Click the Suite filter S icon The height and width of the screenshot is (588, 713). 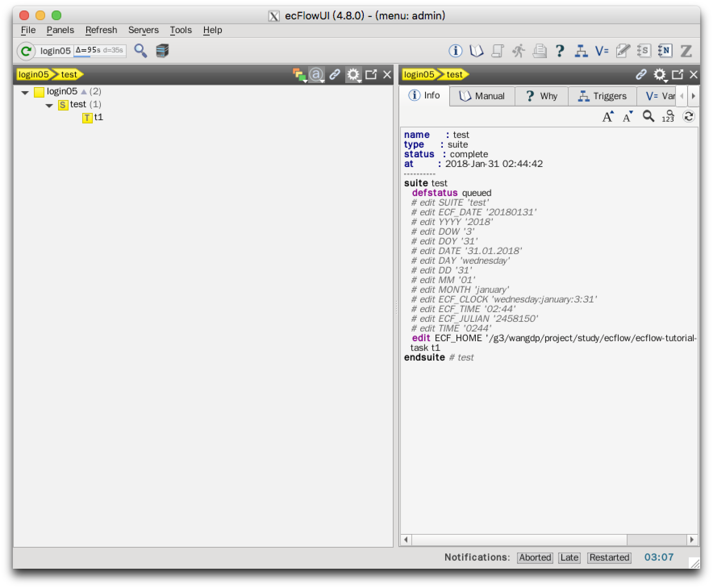644,51
